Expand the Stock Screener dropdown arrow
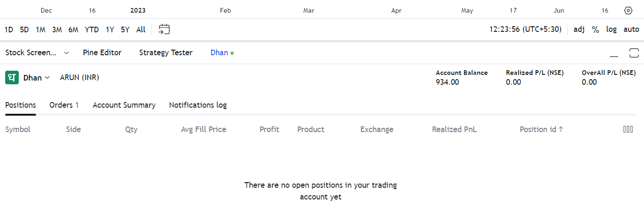 (67, 53)
